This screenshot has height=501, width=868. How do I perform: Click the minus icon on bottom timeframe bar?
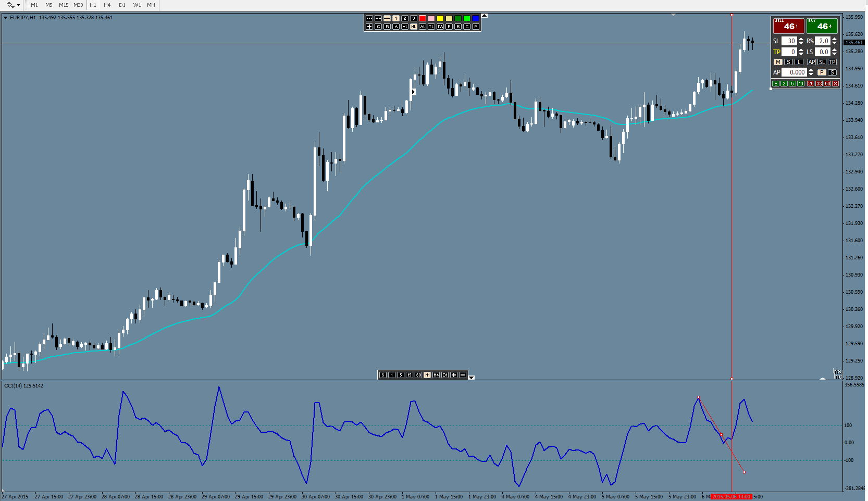pos(463,375)
